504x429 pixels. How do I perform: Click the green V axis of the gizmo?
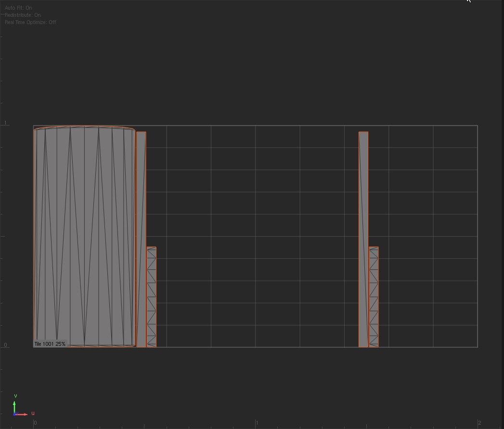(x=14, y=406)
